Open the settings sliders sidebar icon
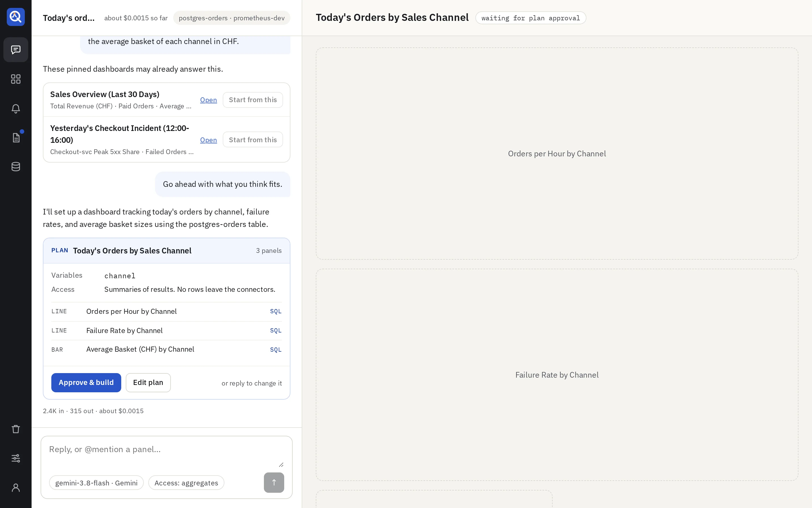This screenshot has height=508, width=812. click(16, 458)
